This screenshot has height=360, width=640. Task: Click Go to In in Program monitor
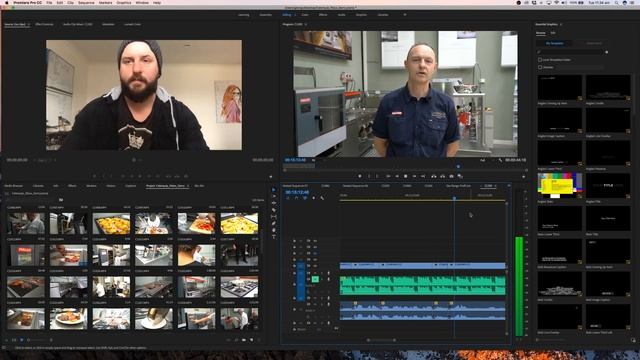point(388,176)
